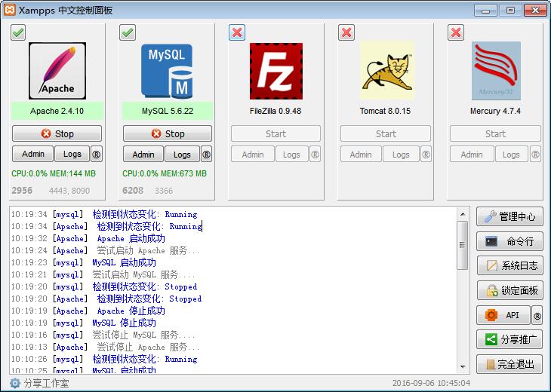Click CPU:0.0% MEM:673 MB text

pos(165,173)
